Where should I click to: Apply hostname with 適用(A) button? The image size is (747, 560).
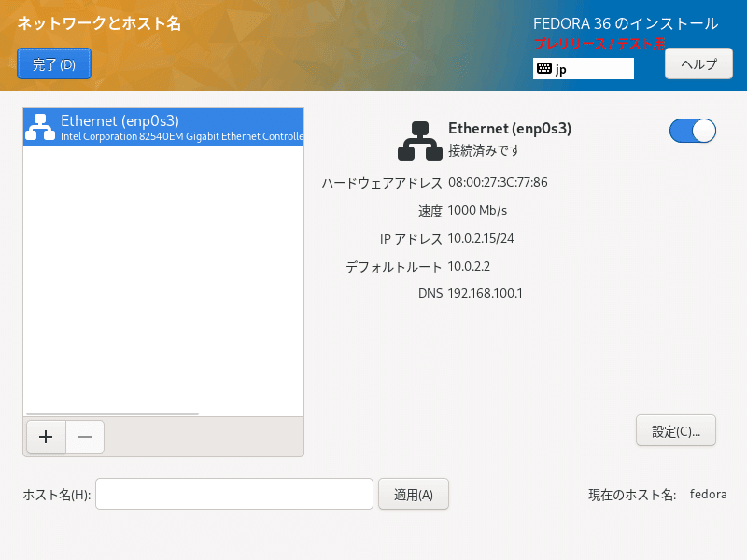pyautogui.click(x=414, y=495)
